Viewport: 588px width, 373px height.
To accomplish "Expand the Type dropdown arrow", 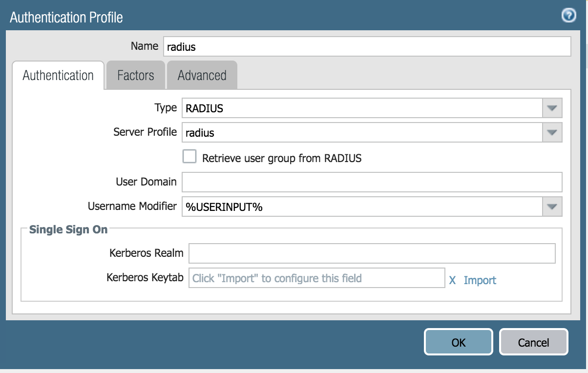I will pos(552,108).
